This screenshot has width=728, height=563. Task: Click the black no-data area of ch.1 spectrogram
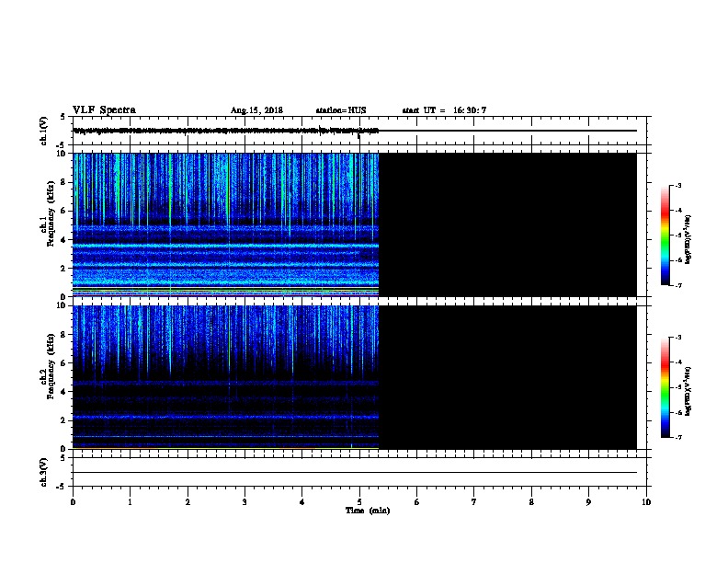click(x=507, y=224)
